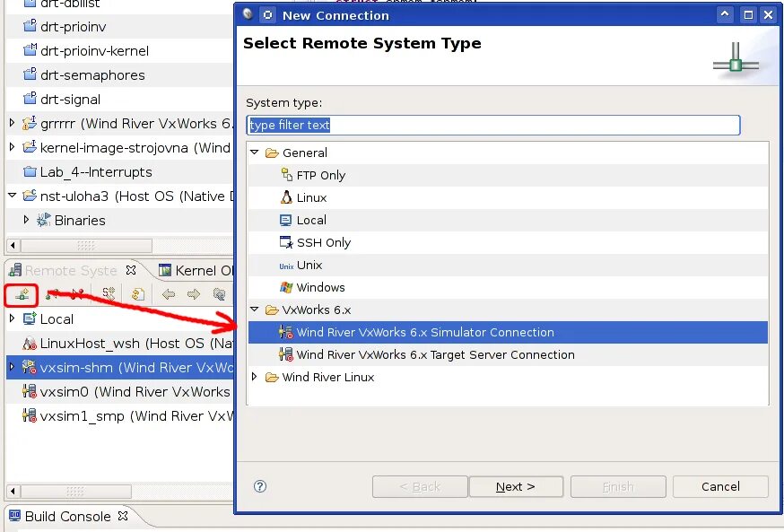
Task: Collapse the nst-uloha3 project node
Action: pos(12,196)
